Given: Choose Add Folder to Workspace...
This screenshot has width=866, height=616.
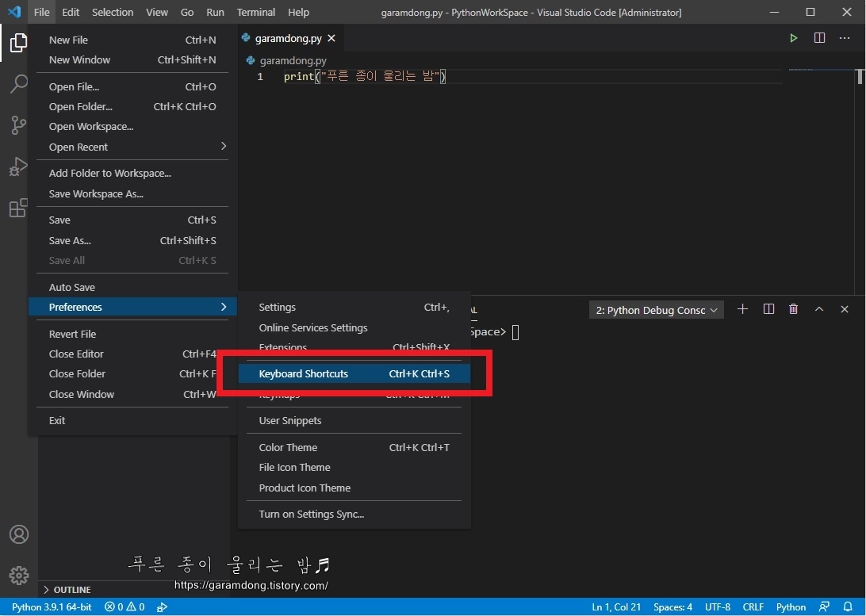Looking at the screenshot, I should (132, 174).
